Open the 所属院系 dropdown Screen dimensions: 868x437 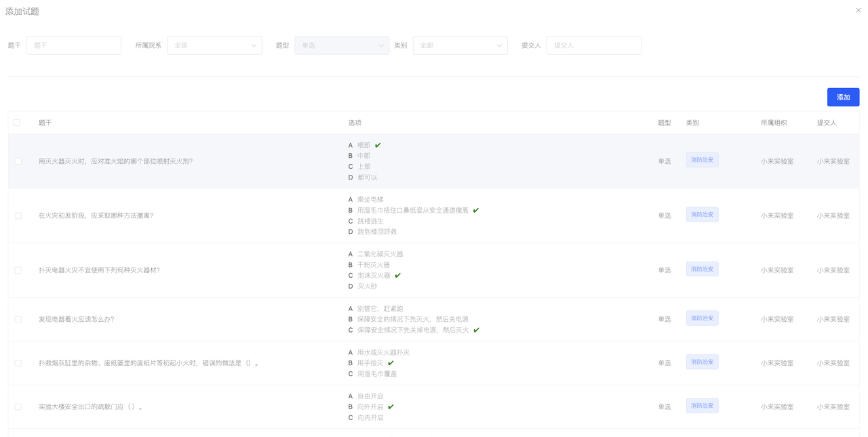214,45
